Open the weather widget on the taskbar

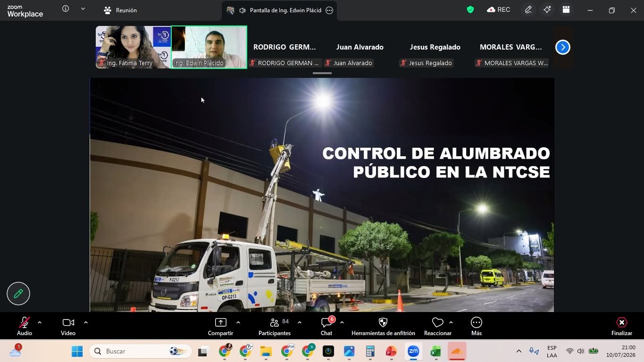(x=15, y=351)
